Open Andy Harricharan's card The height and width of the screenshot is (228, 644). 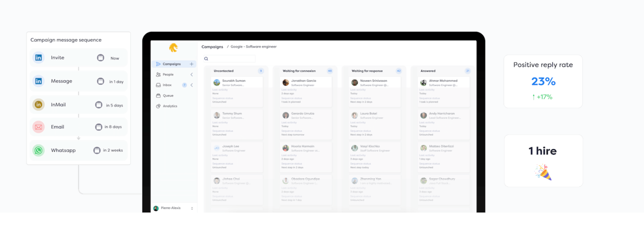[444, 124]
